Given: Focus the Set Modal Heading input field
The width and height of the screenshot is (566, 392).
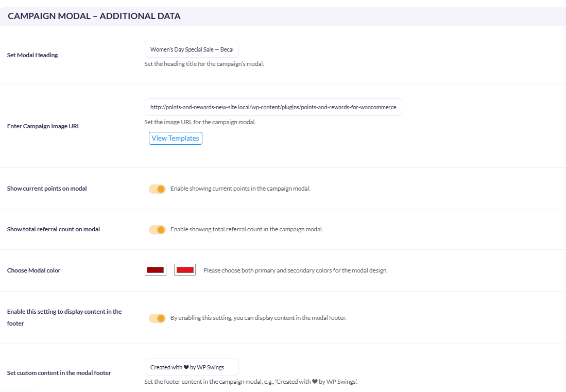Looking at the screenshot, I should tap(192, 49).
